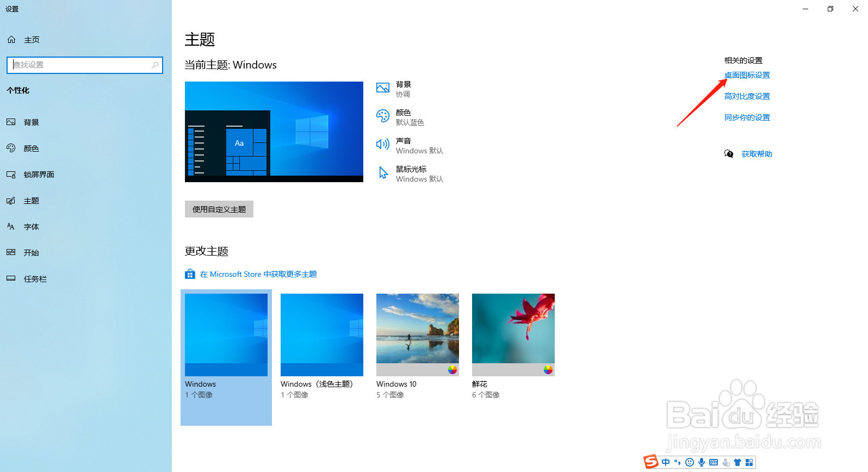Toggle Sogou punctuation mode icon

point(678,462)
